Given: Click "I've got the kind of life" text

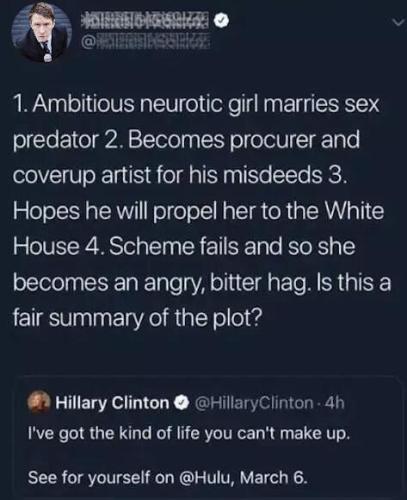Looking at the screenshot, I should (x=113, y=433).
